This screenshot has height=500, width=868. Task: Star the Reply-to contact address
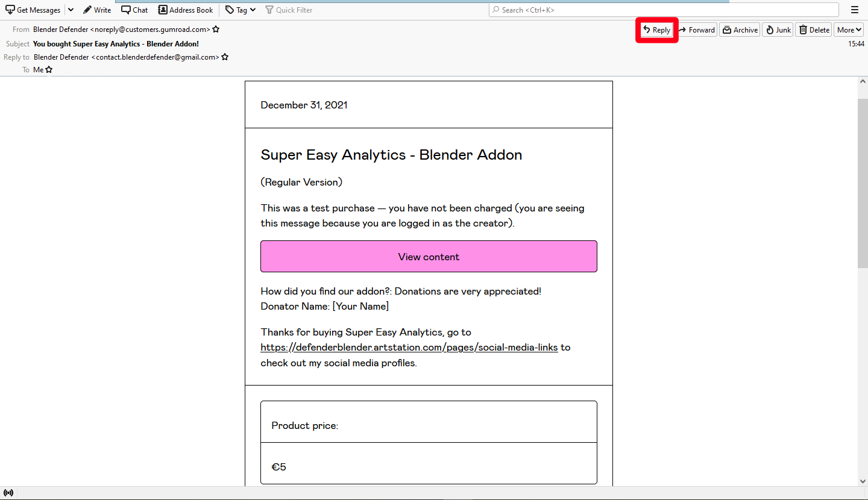pyautogui.click(x=225, y=57)
